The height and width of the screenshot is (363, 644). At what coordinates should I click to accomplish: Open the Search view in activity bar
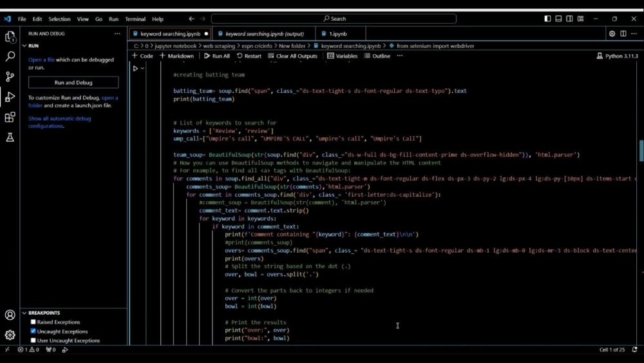[10, 56]
